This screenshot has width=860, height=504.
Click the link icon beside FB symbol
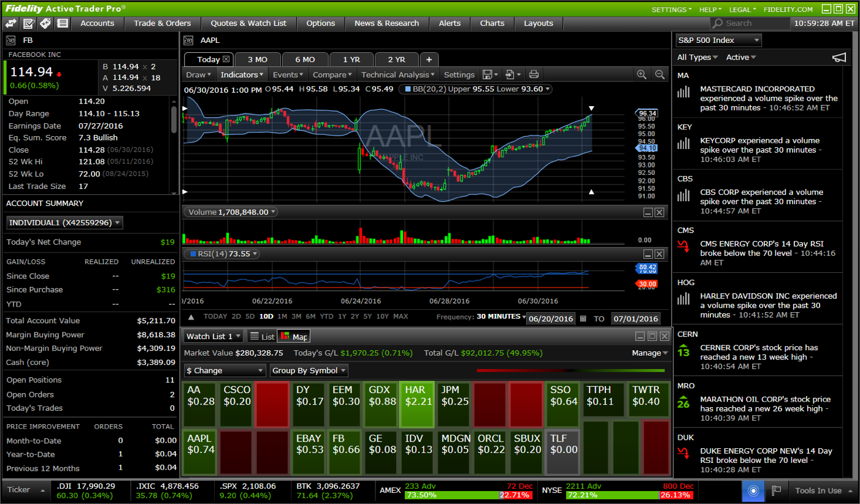10,40
